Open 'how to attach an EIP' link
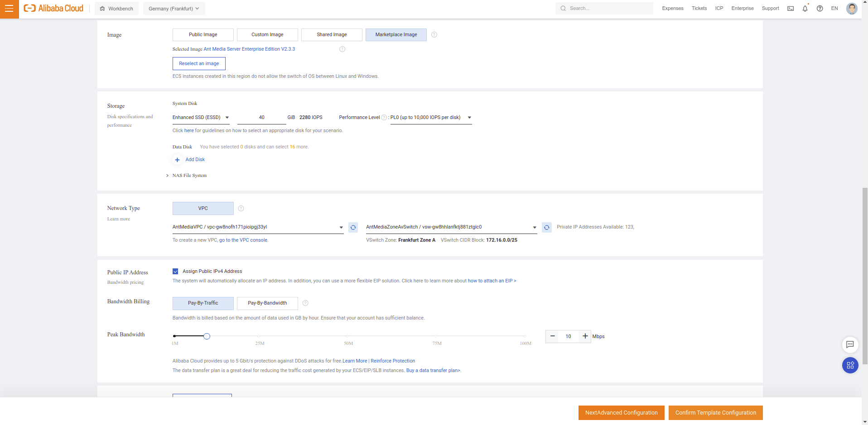Image resolution: width=868 pixels, height=425 pixels. 492,281
